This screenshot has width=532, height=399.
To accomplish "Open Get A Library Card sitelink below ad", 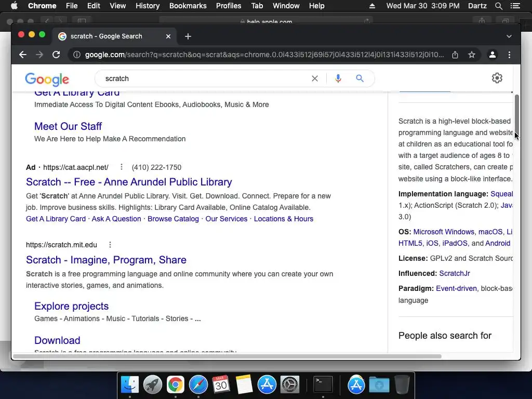I will [x=56, y=219].
